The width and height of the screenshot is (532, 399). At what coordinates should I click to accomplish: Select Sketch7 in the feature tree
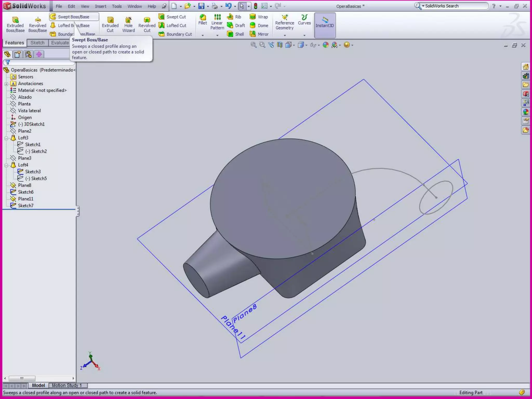tap(25, 205)
